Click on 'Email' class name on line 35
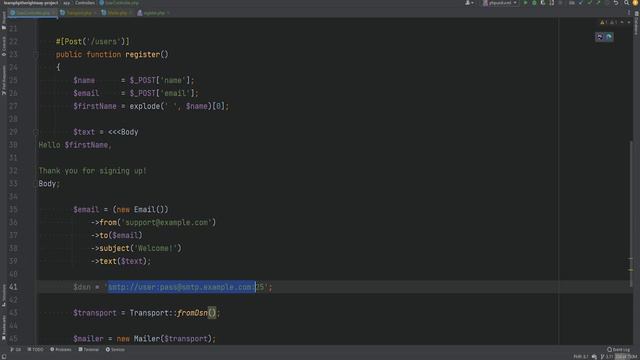640x360 pixels. tap(144, 209)
